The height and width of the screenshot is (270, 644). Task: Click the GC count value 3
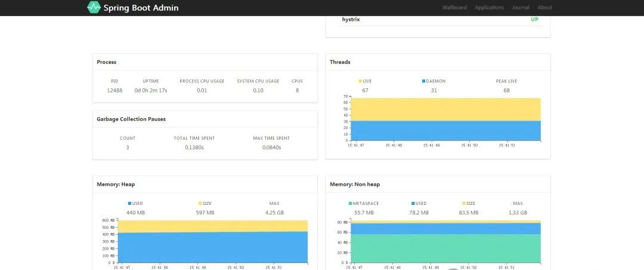coord(128,148)
